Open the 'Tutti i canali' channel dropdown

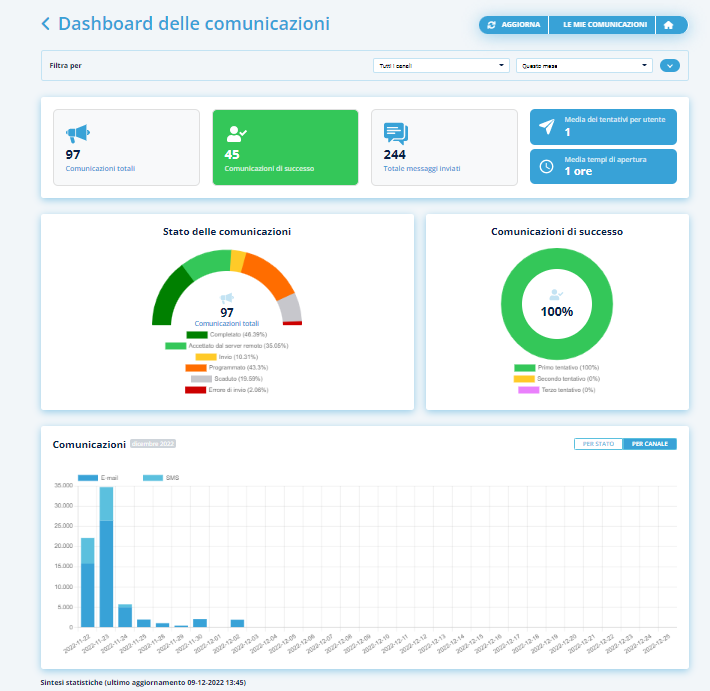pos(440,66)
